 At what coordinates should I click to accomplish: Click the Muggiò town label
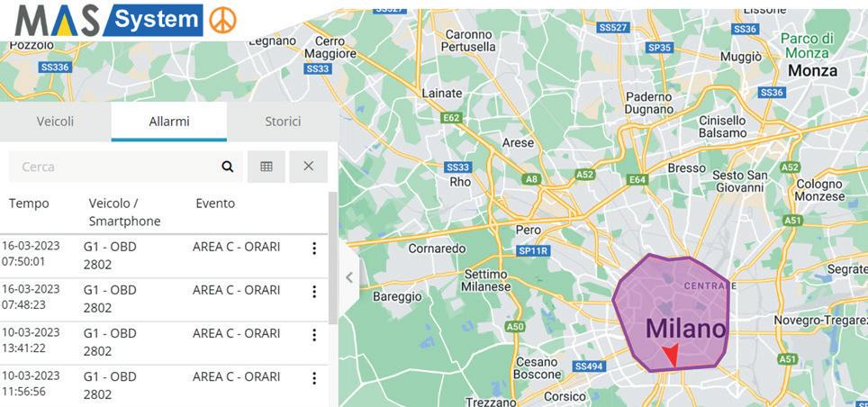(x=741, y=57)
